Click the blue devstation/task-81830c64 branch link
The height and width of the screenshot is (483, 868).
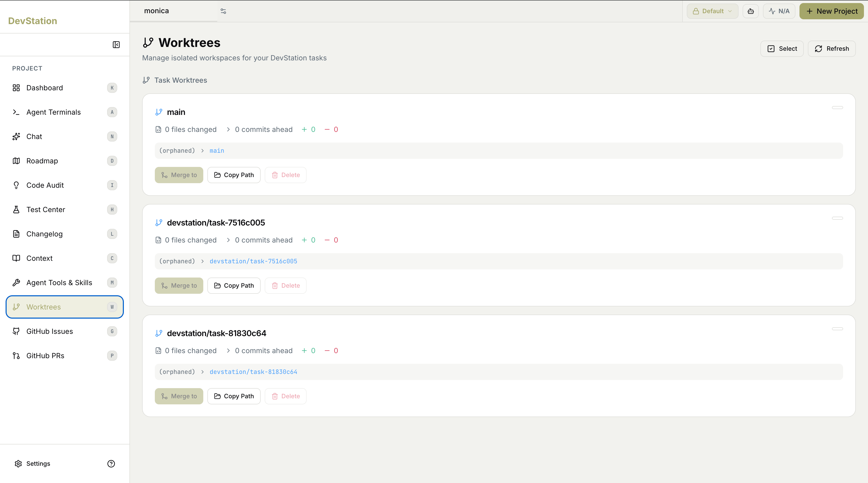point(253,372)
